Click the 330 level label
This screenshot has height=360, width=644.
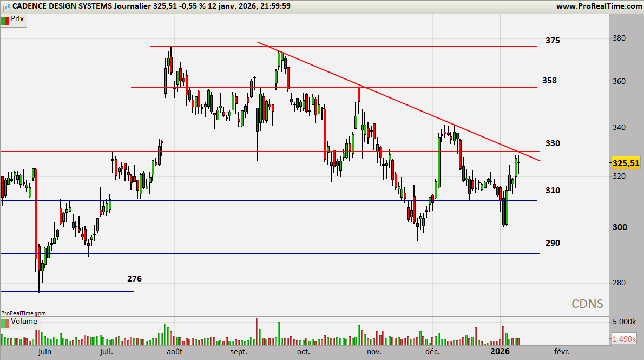tap(553, 143)
